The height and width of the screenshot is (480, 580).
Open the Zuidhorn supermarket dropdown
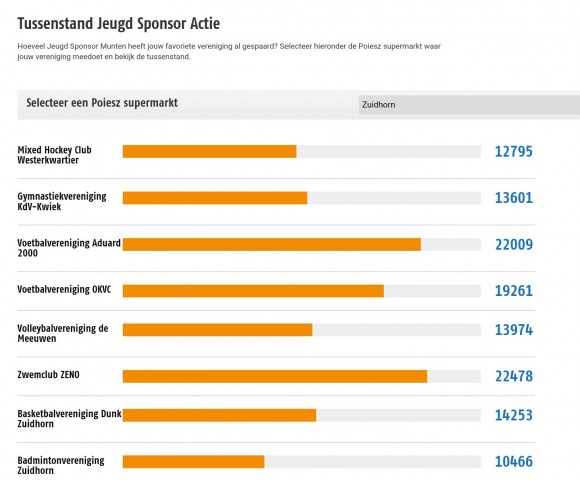pyautogui.click(x=469, y=105)
